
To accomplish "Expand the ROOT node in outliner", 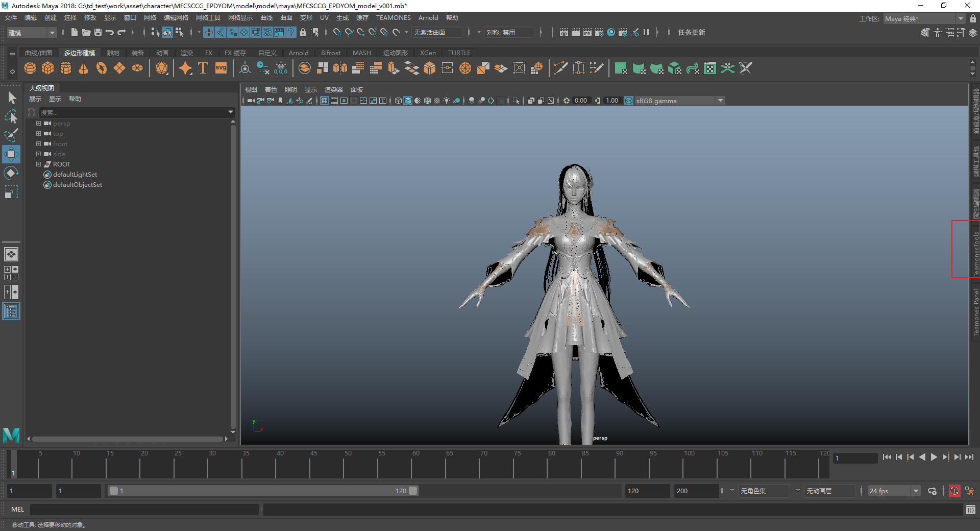I will tap(38, 164).
